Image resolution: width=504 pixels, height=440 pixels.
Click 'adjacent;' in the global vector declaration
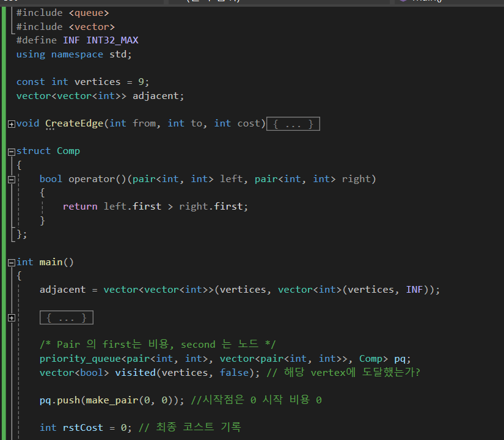pos(158,96)
